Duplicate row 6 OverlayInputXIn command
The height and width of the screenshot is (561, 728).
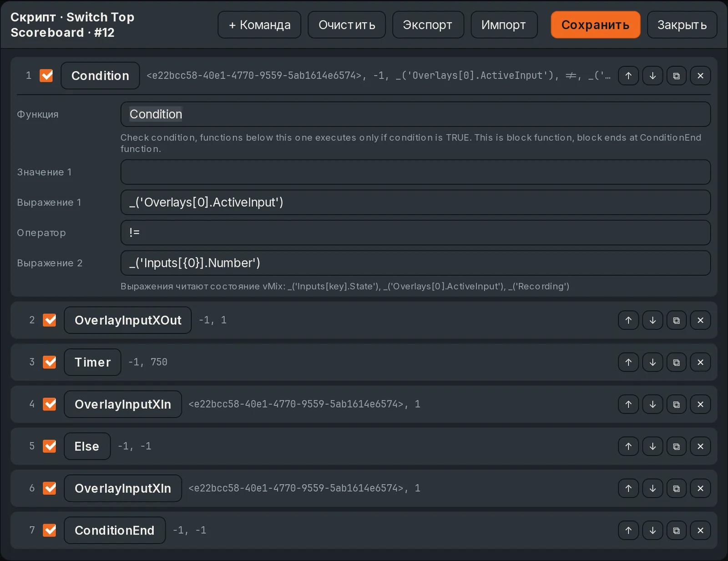pyautogui.click(x=677, y=488)
